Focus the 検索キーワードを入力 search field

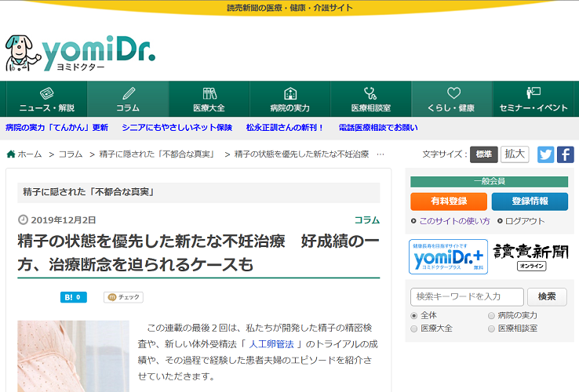coord(467,297)
